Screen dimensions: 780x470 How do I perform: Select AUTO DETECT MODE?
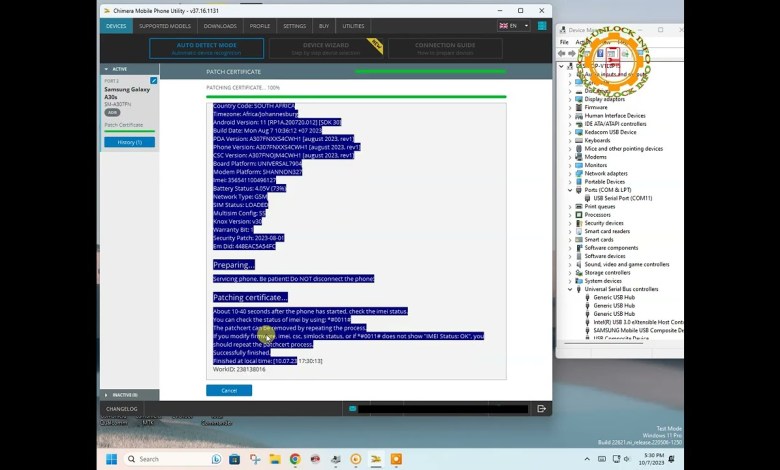point(206,48)
